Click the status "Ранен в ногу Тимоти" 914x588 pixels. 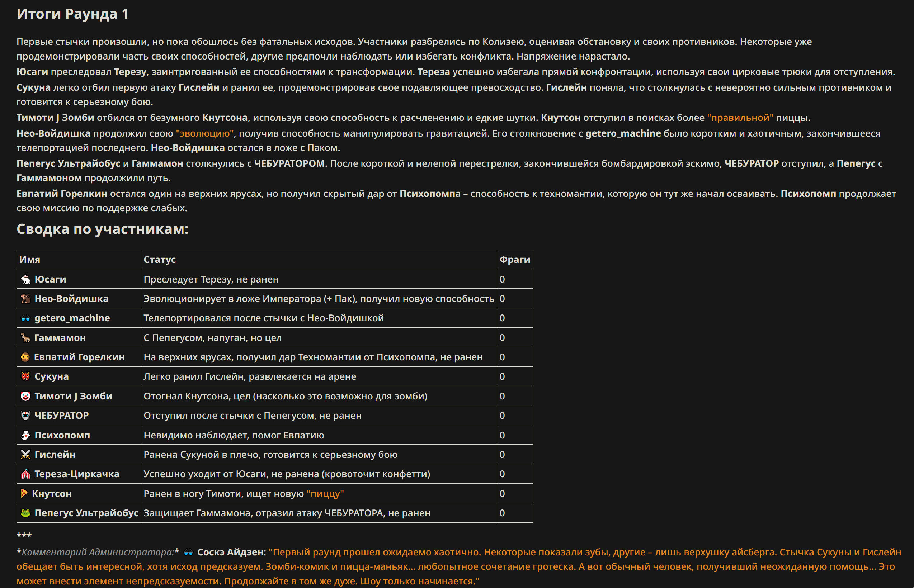[x=192, y=494]
